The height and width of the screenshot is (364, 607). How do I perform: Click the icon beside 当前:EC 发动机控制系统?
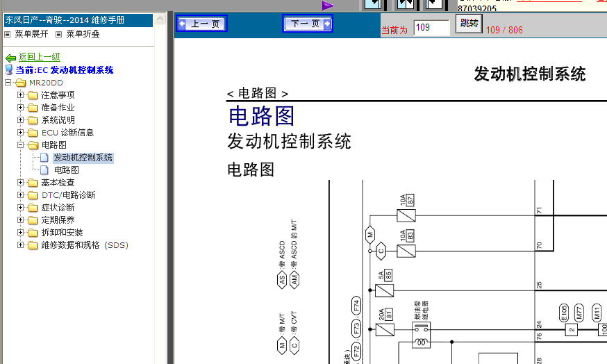coord(8,69)
